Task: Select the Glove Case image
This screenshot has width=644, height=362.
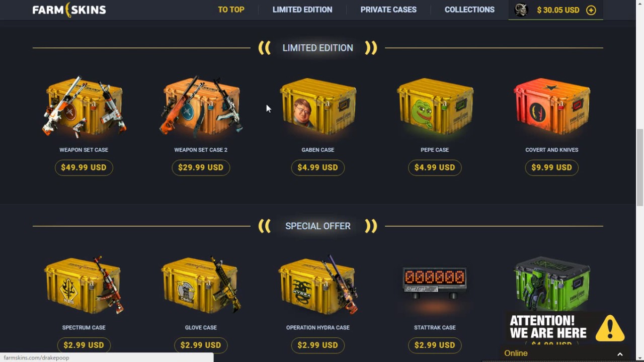Action: pos(201,285)
